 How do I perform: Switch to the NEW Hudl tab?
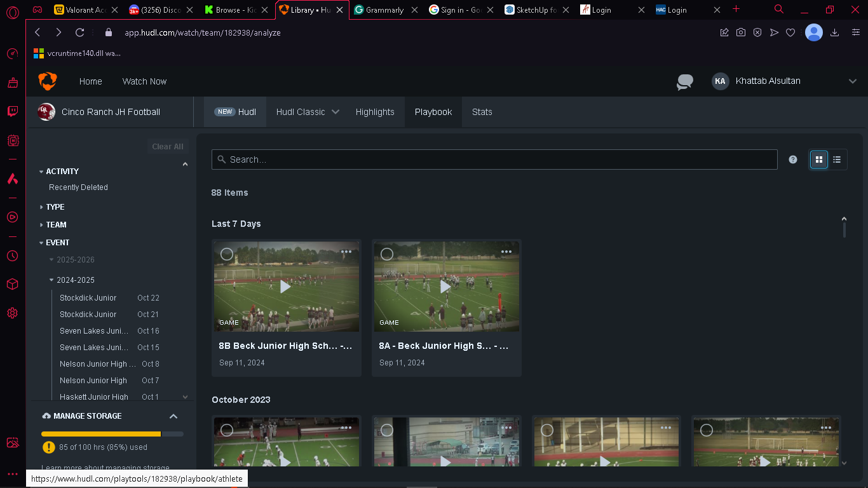[x=235, y=112]
